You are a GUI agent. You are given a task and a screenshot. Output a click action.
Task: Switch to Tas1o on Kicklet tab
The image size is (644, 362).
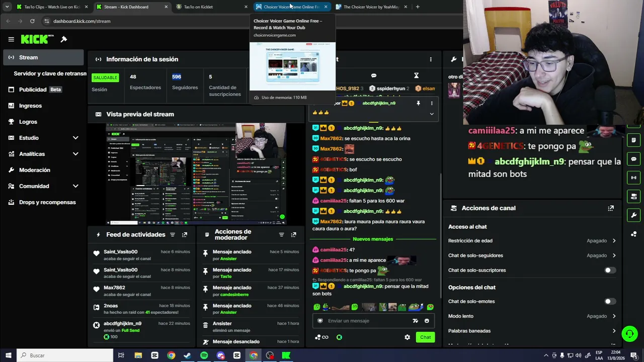(x=212, y=7)
